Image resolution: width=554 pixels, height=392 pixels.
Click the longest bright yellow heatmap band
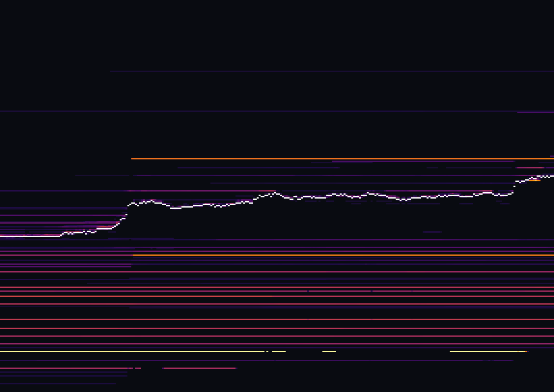coord(132,352)
